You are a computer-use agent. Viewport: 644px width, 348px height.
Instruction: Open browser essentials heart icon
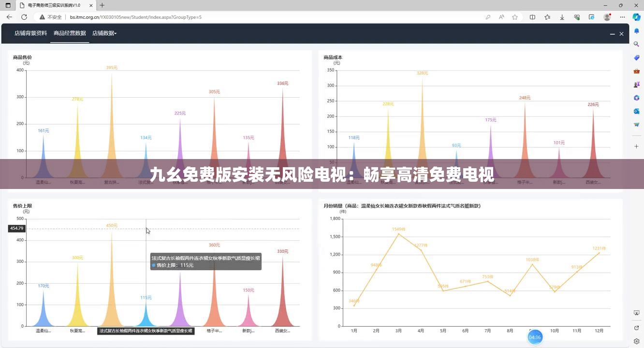577,17
